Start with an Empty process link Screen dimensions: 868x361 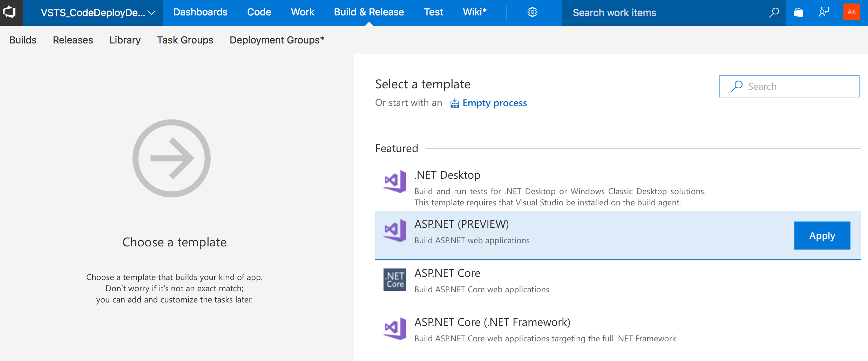pos(494,103)
